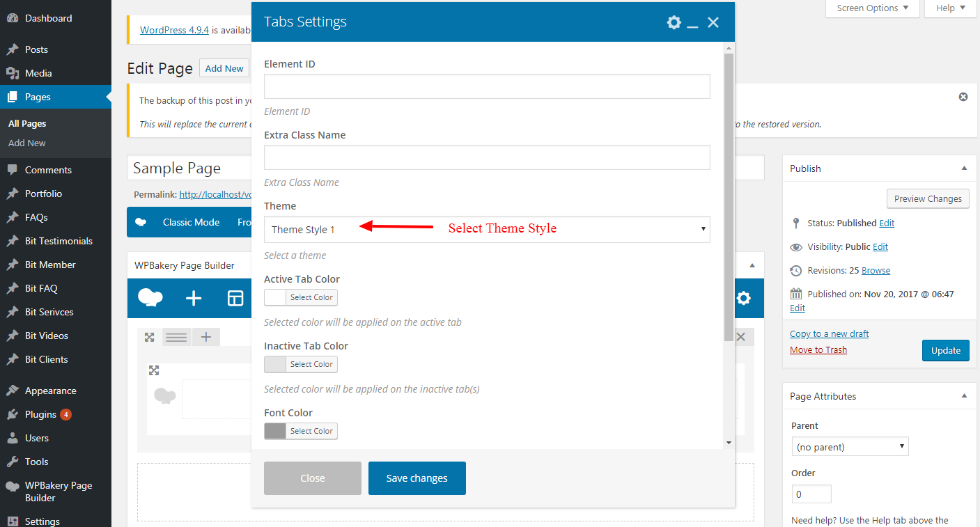Open Appearance in the admin sidebar
980x527 pixels.
[x=50, y=391]
